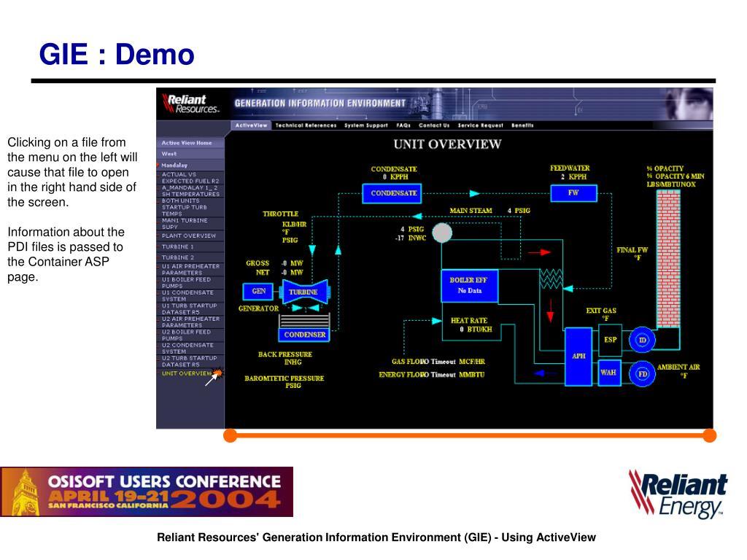
Task: Open A_MANDALAY 1_2 SH TEMPERATURES file
Action: click(x=190, y=191)
